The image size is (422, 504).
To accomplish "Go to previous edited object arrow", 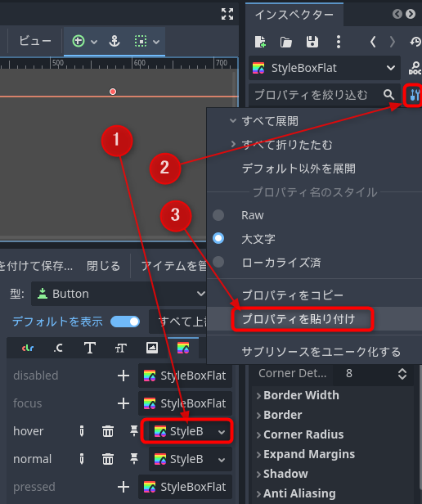I will [373, 42].
